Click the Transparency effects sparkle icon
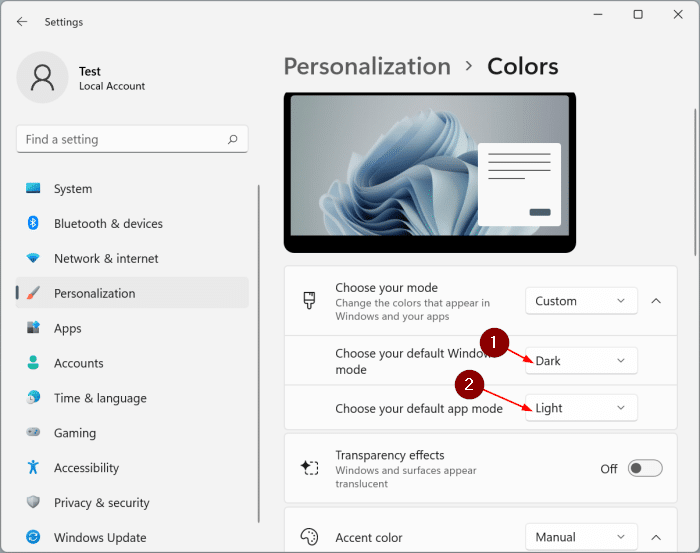Viewport: 700px width, 553px height. [x=309, y=468]
